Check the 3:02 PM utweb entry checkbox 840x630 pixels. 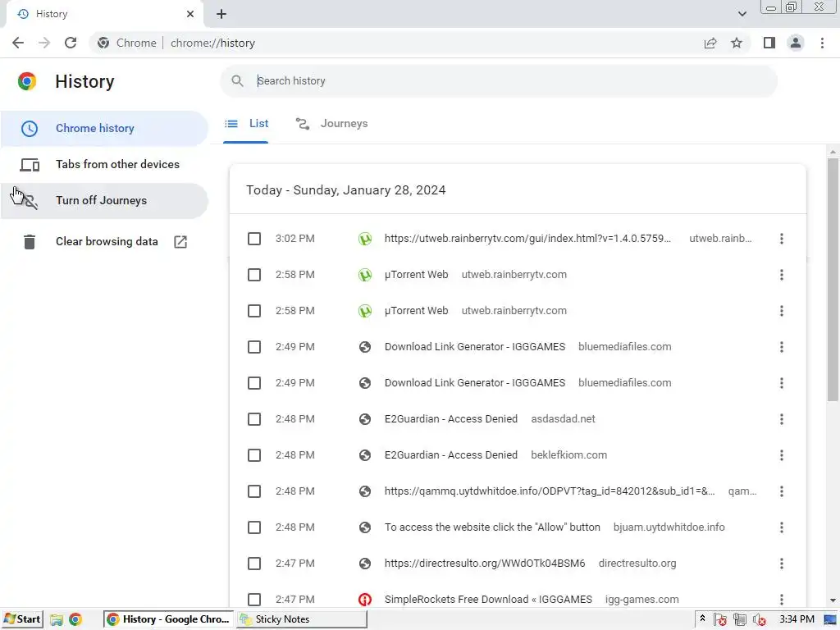(254, 239)
